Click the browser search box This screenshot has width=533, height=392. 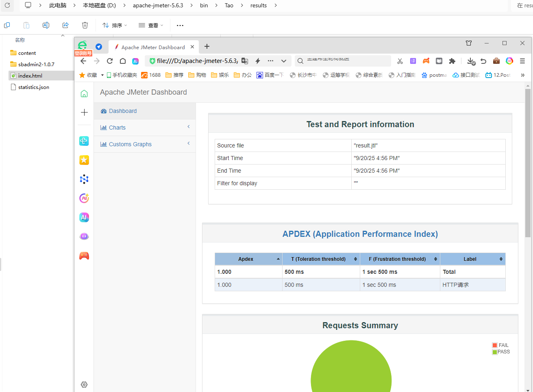tap(343, 61)
